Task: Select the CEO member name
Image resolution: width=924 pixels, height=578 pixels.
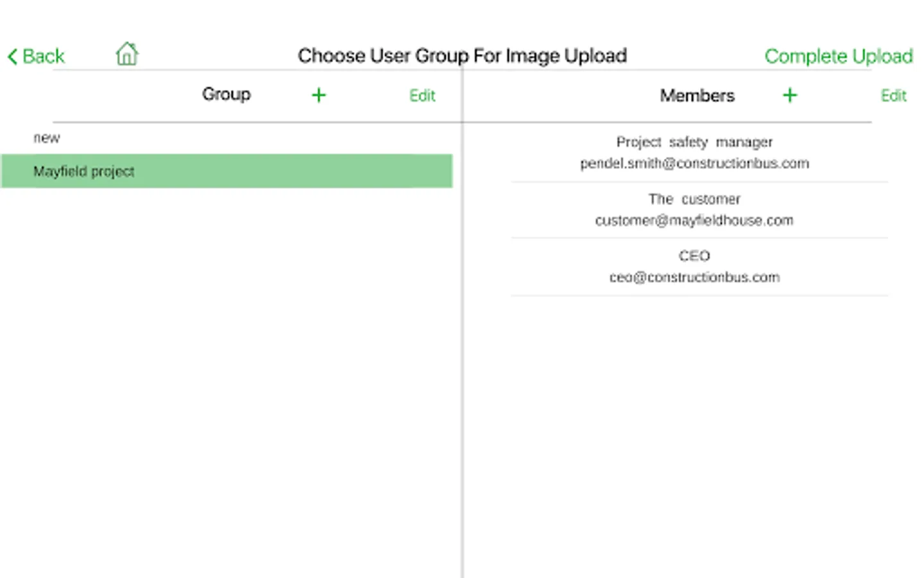Action: point(694,256)
